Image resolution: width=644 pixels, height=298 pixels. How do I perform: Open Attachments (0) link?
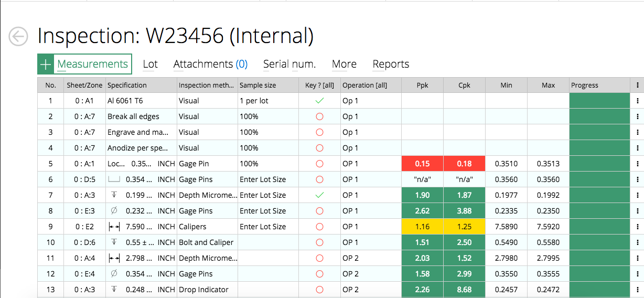pyautogui.click(x=210, y=65)
